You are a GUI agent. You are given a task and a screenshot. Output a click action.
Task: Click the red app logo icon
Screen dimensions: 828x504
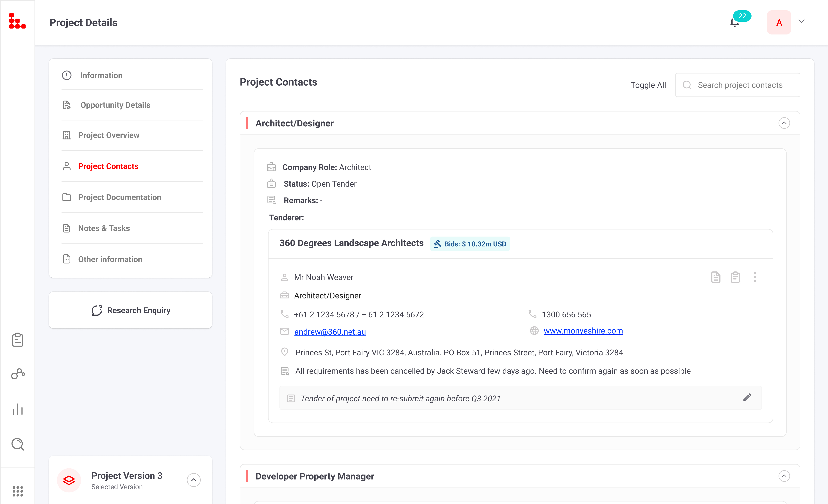tap(17, 21)
